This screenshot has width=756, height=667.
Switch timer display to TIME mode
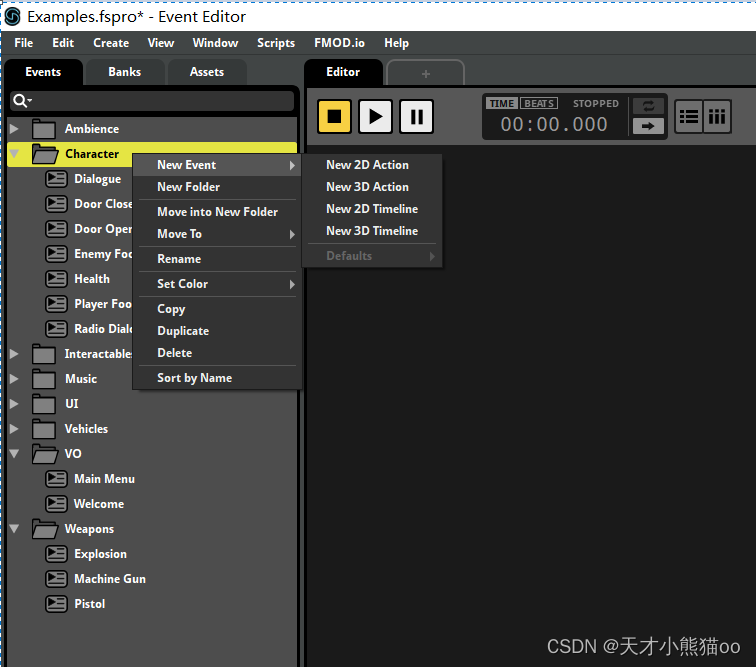click(x=502, y=103)
